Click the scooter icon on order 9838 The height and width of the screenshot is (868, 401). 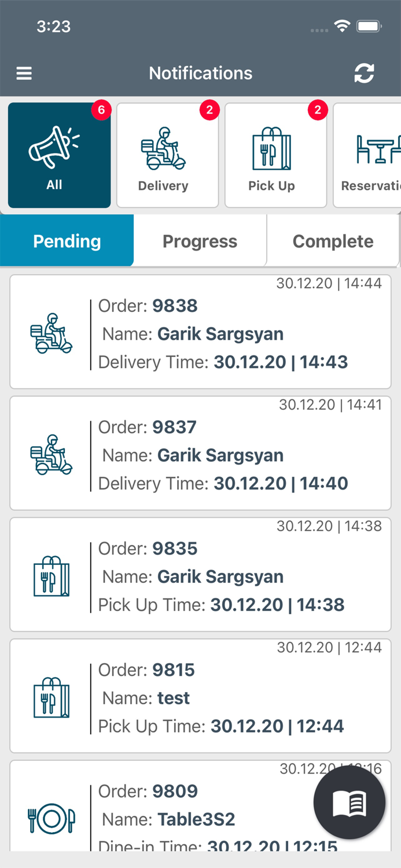tap(51, 334)
